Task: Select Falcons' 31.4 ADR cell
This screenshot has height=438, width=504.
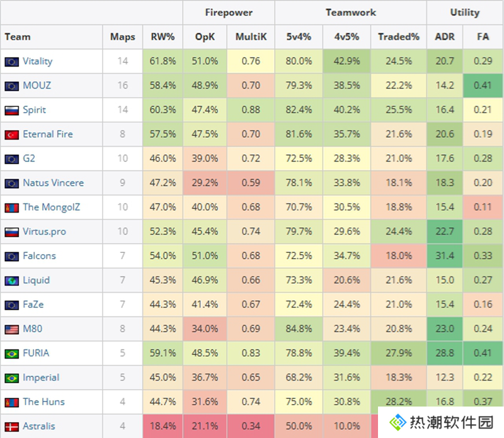Action: [445, 256]
